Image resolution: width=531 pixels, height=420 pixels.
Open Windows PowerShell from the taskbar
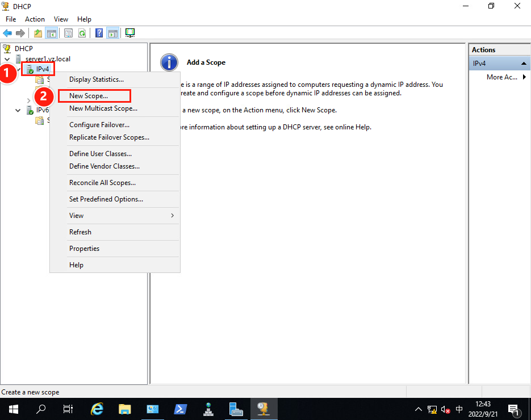pyautogui.click(x=180, y=409)
